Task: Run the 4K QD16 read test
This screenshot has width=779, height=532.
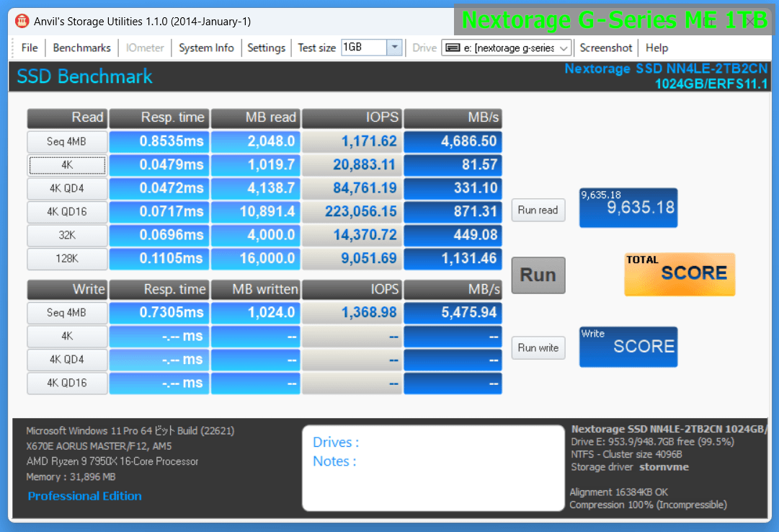Action: pyautogui.click(x=67, y=212)
